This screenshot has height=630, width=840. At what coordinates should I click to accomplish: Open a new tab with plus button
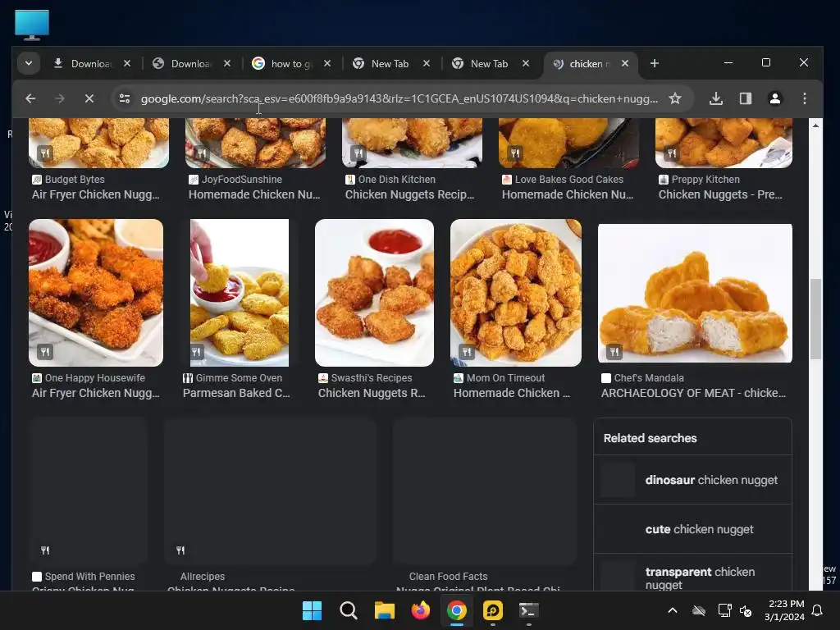[654, 63]
